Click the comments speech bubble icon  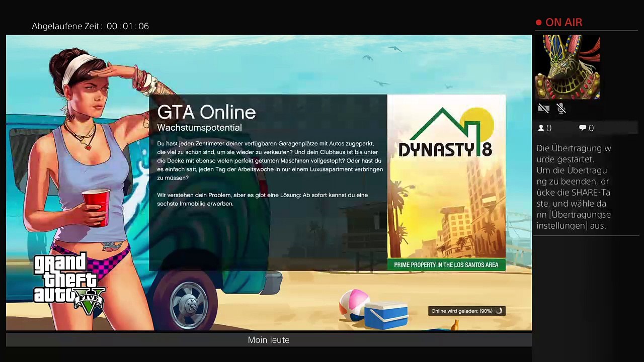tap(583, 128)
